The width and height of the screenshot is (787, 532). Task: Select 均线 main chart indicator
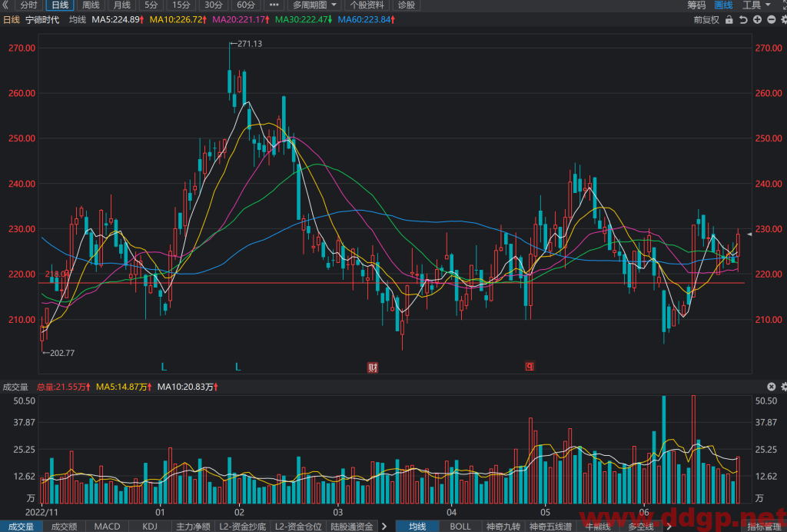[x=417, y=527]
